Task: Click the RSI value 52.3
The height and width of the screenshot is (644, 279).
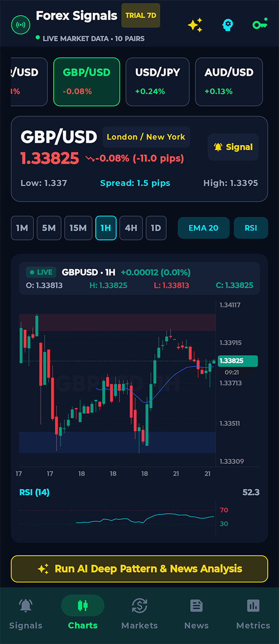Action: pyautogui.click(x=251, y=492)
